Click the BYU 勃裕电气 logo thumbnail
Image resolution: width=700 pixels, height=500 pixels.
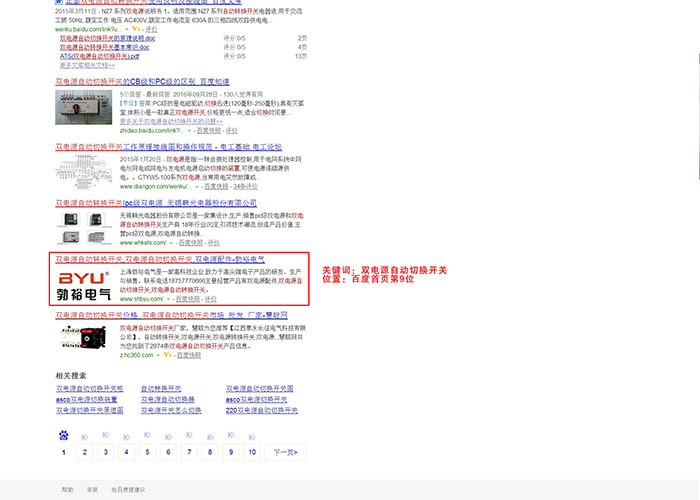coord(83,285)
